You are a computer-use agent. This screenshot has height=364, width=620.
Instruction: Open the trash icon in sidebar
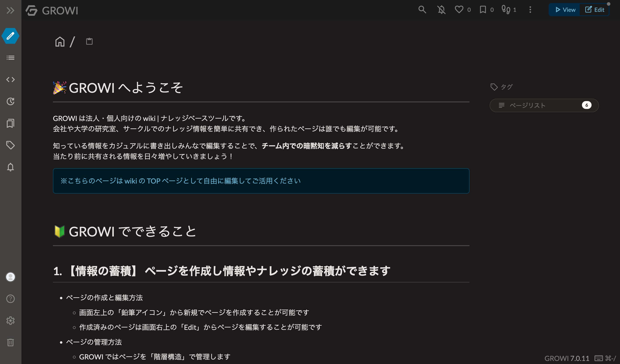[10, 342]
